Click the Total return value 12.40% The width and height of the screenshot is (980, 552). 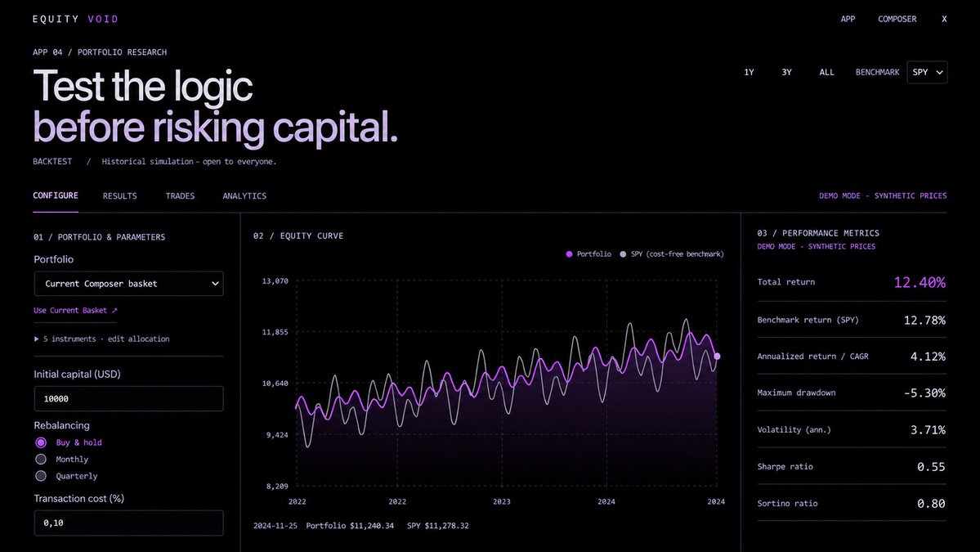click(920, 283)
